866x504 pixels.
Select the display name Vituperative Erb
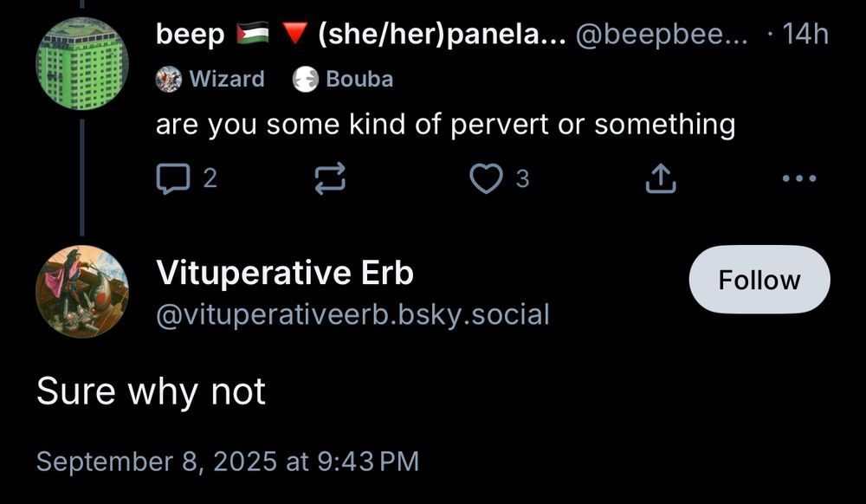284,272
